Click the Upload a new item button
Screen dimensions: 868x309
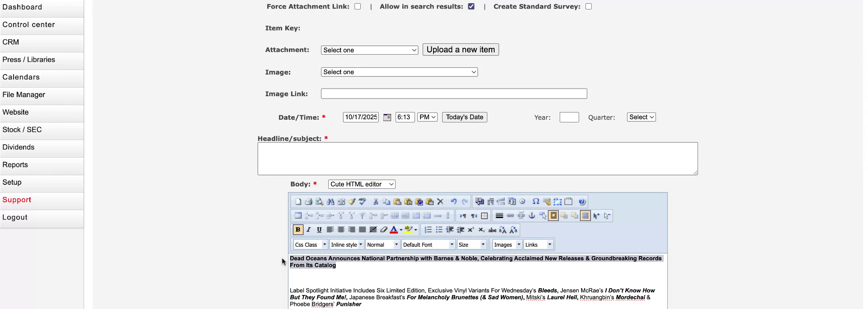(x=461, y=50)
